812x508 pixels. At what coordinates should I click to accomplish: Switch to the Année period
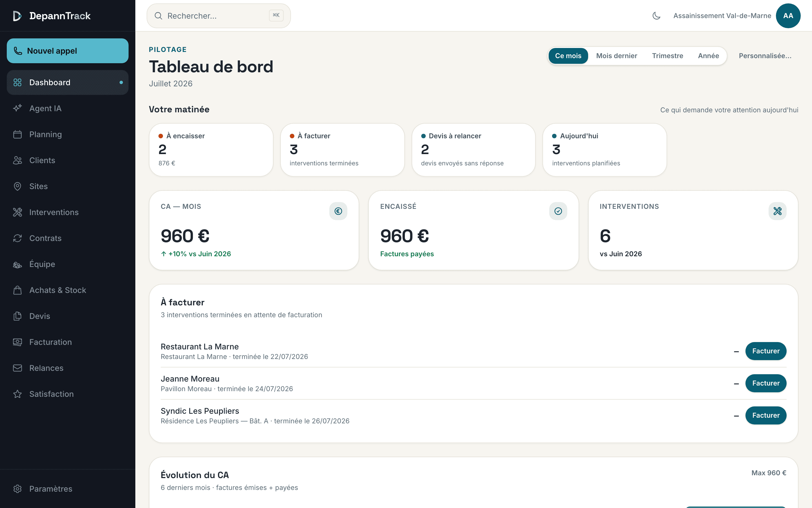[708, 56]
